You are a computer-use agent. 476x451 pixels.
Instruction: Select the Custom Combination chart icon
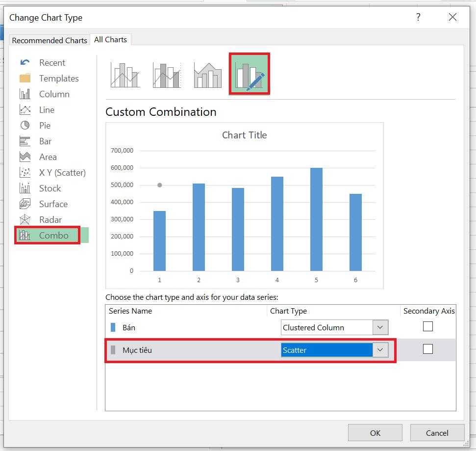coord(250,74)
